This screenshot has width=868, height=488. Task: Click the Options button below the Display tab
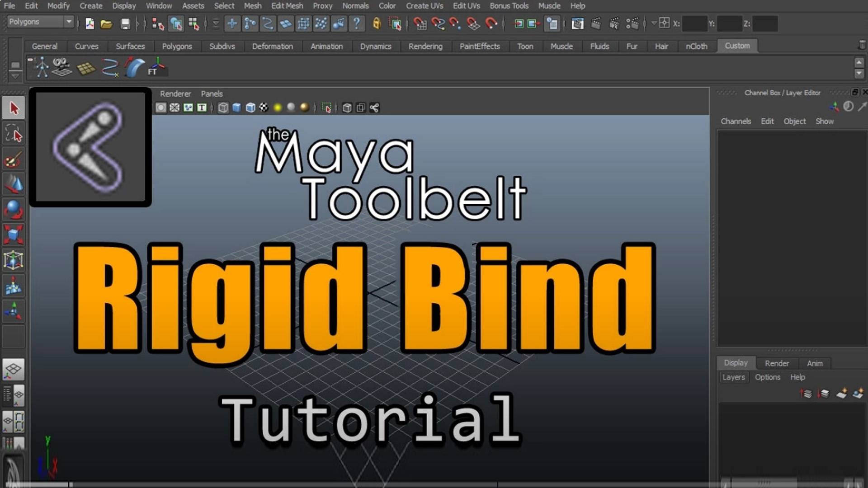768,377
